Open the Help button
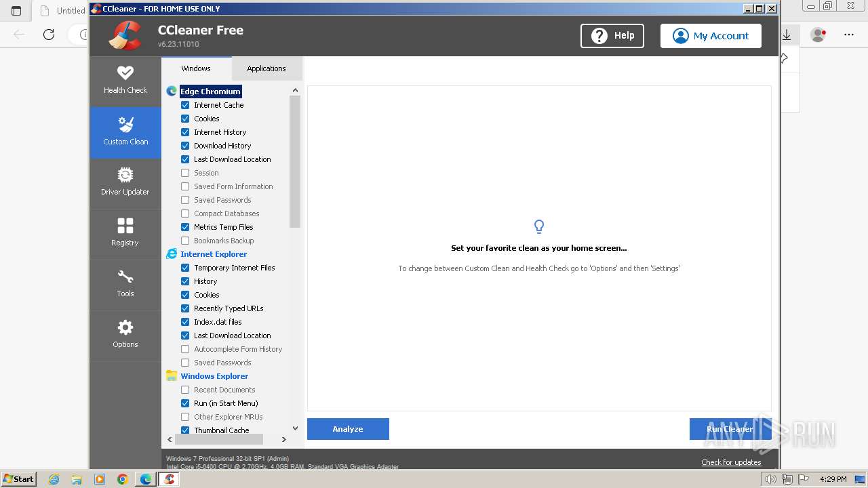The height and width of the screenshot is (488, 868). (612, 36)
